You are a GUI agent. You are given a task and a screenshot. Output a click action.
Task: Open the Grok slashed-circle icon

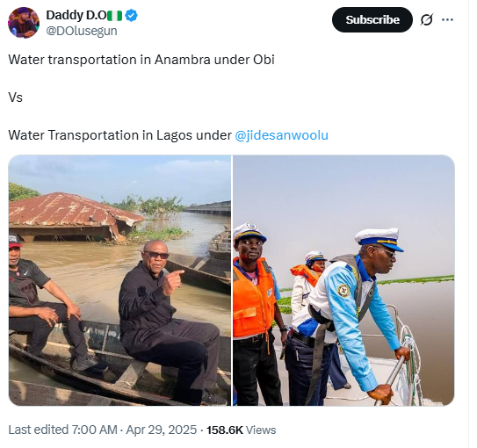click(426, 20)
